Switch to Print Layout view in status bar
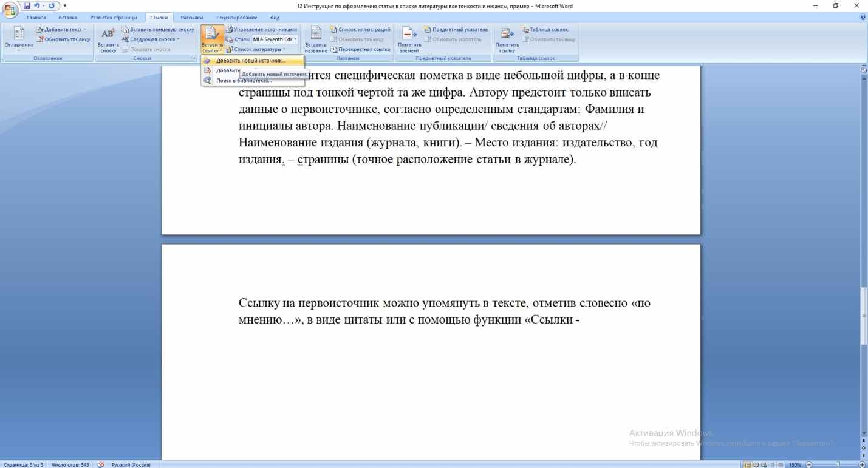This screenshot has height=468, width=868. tap(747, 464)
